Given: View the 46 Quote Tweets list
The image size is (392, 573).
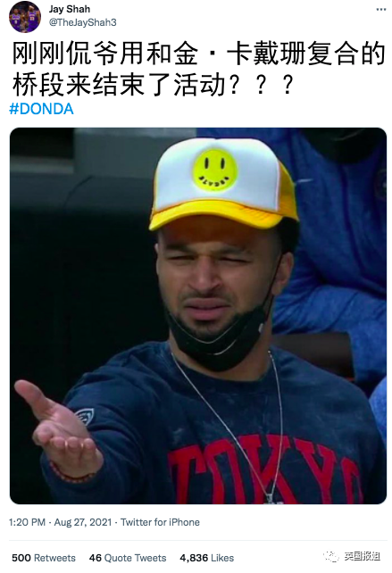Looking at the screenshot, I should pos(128,558).
